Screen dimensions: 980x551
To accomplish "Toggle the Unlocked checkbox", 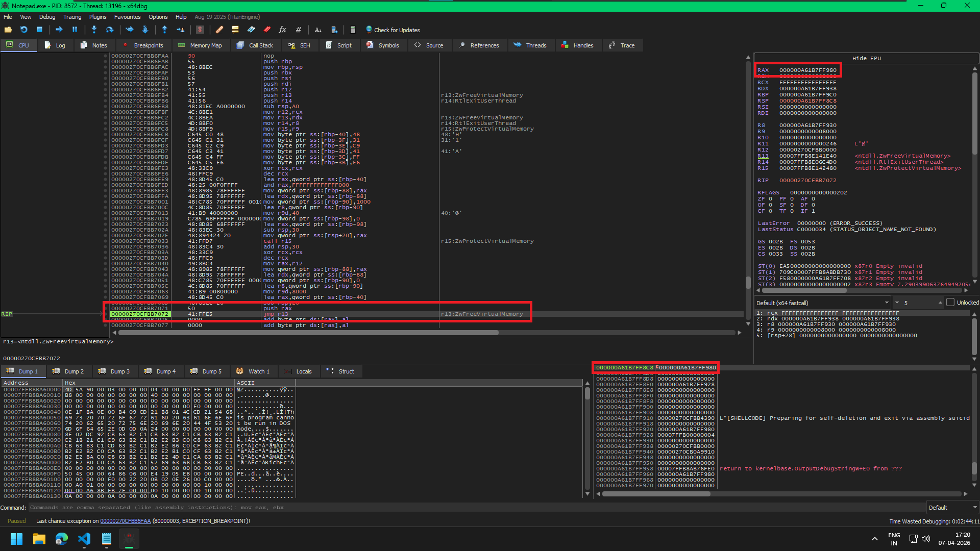I will (x=950, y=303).
